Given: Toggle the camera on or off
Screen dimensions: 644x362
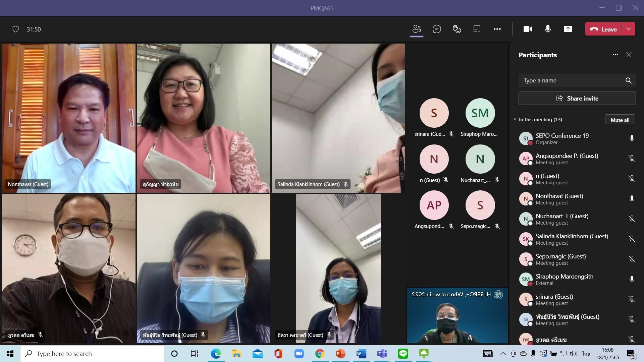Looking at the screenshot, I should (x=528, y=29).
